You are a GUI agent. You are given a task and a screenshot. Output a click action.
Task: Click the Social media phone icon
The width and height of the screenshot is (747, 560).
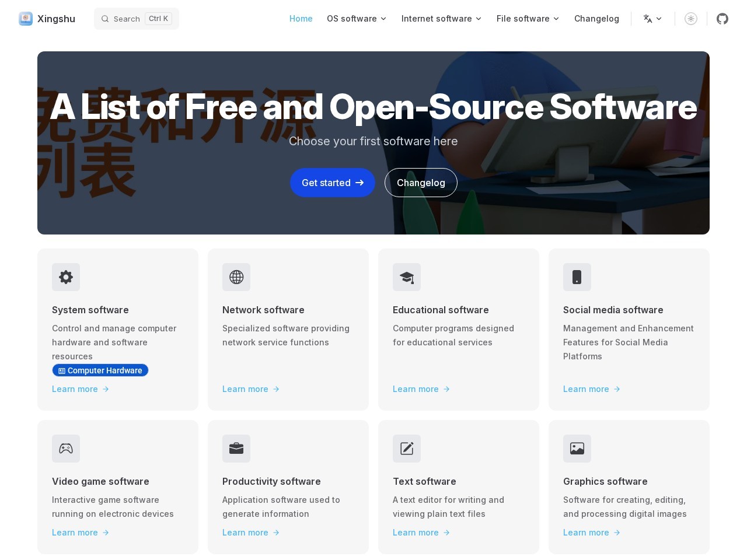tap(577, 277)
